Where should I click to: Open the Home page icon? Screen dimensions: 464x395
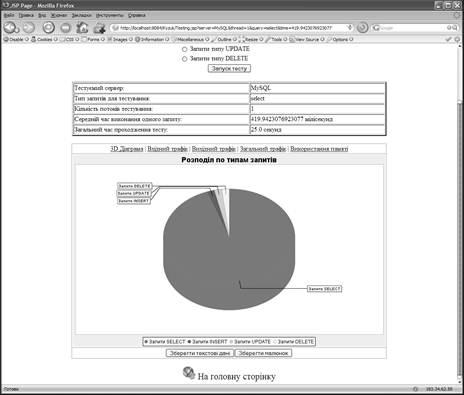[x=82, y=28]
